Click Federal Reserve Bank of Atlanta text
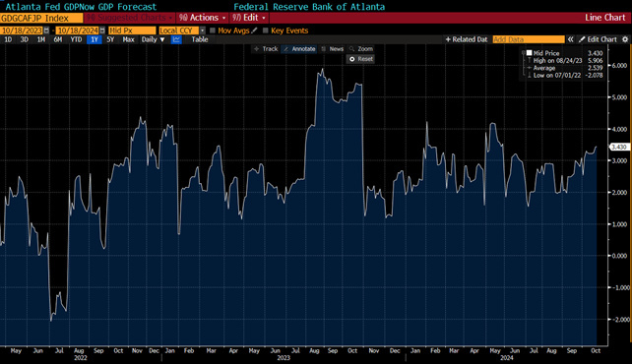The width and height of the screenshot is (632, 364). (309, 7)
